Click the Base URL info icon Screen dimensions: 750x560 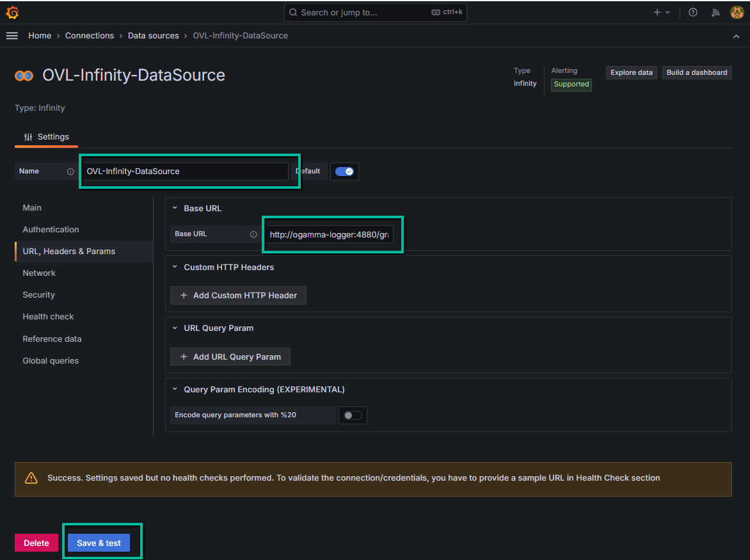[253, 234]
